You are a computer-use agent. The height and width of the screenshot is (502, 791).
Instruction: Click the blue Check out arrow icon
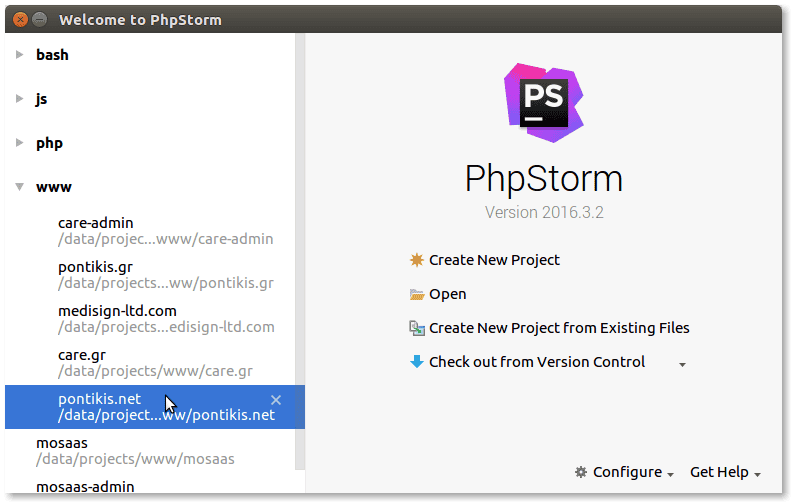pyautogui.click(x=417, y=362)
